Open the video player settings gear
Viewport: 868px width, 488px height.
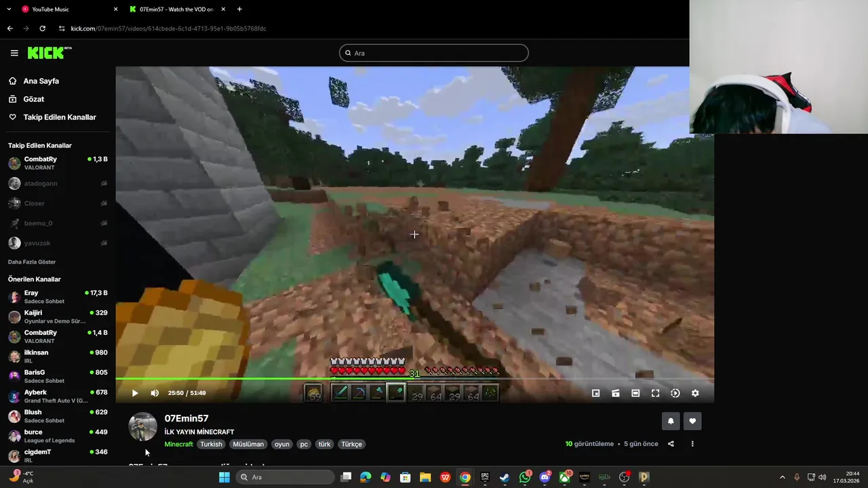(695, 393)
